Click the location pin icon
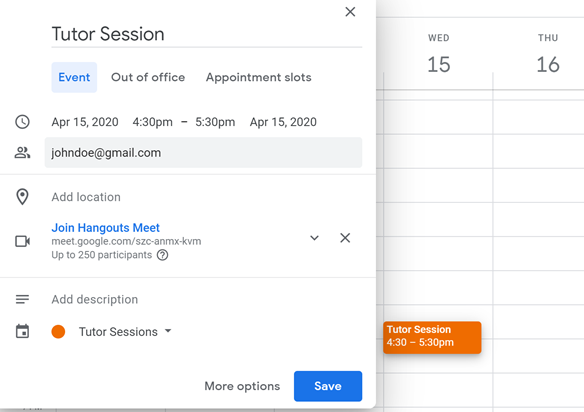The width and height of the screenshot is (584, 412). tap(22, 197)
